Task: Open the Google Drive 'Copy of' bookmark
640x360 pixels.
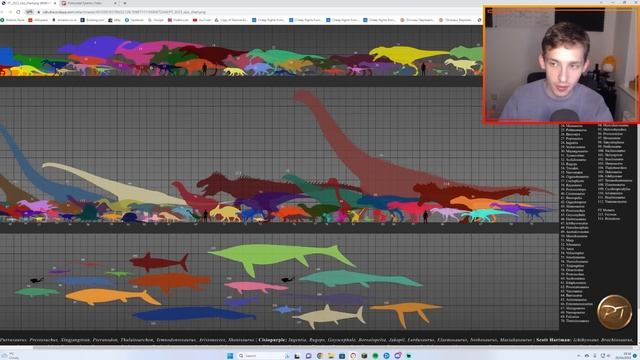Action: click(231, 20)
